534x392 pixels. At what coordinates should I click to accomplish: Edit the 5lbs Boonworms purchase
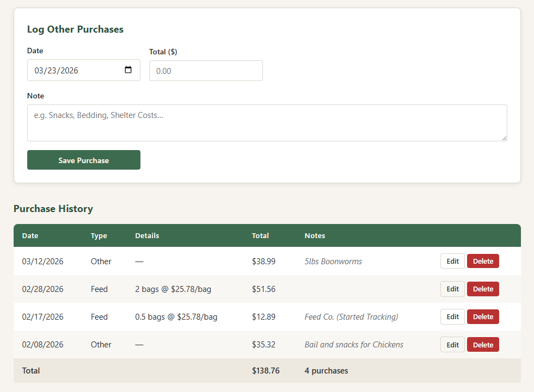coord(452,261)
